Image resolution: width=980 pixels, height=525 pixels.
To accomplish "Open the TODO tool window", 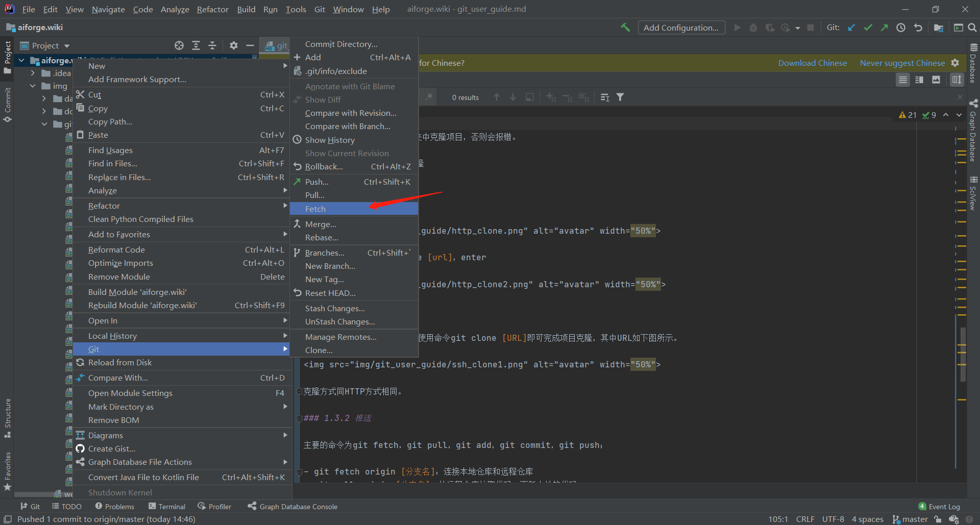I will pyautogui.click(x=67, y=507).
